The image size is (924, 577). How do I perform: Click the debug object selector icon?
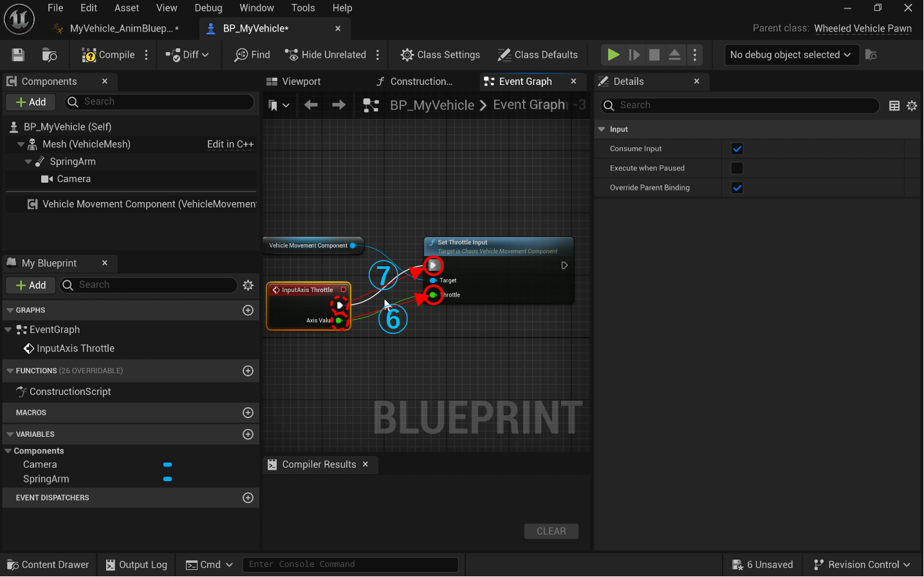point(871,55)
